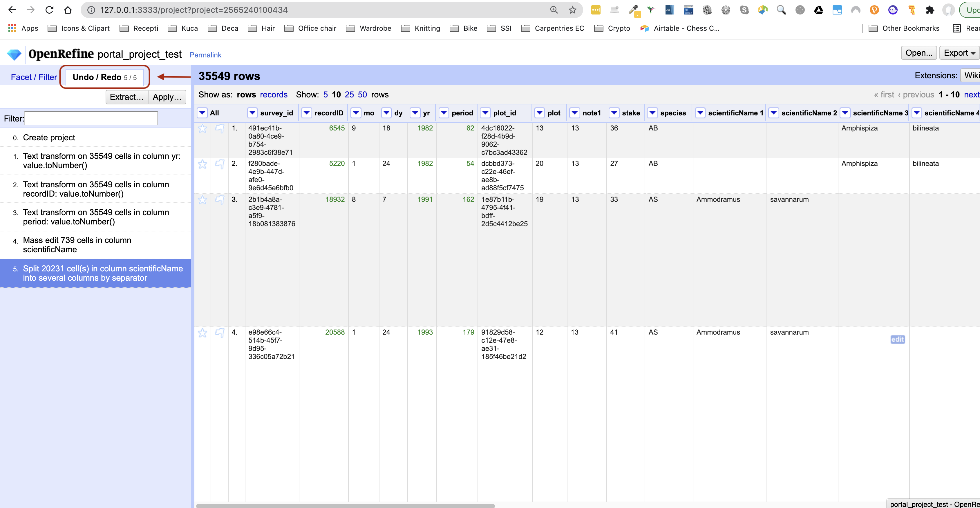Flag row 2 in the grid
Image resolution: width=980 pixels, height=508 pixels.
click(220, 164)
